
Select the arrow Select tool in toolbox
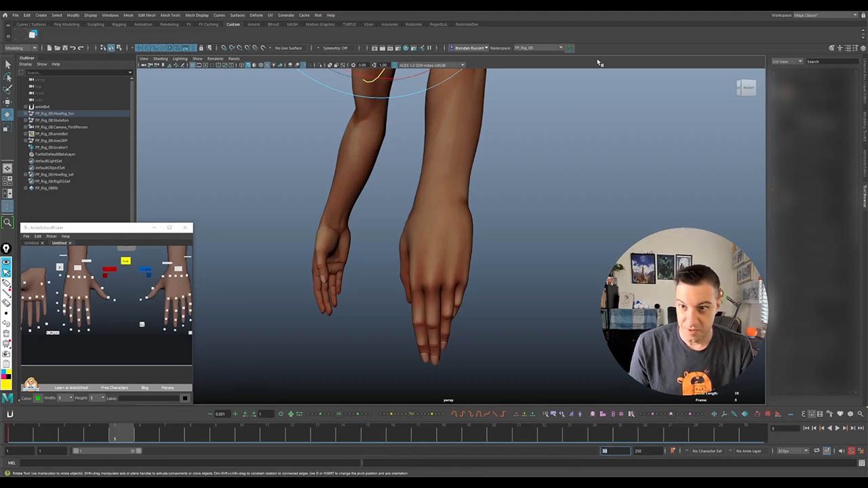tap(7, 64)
